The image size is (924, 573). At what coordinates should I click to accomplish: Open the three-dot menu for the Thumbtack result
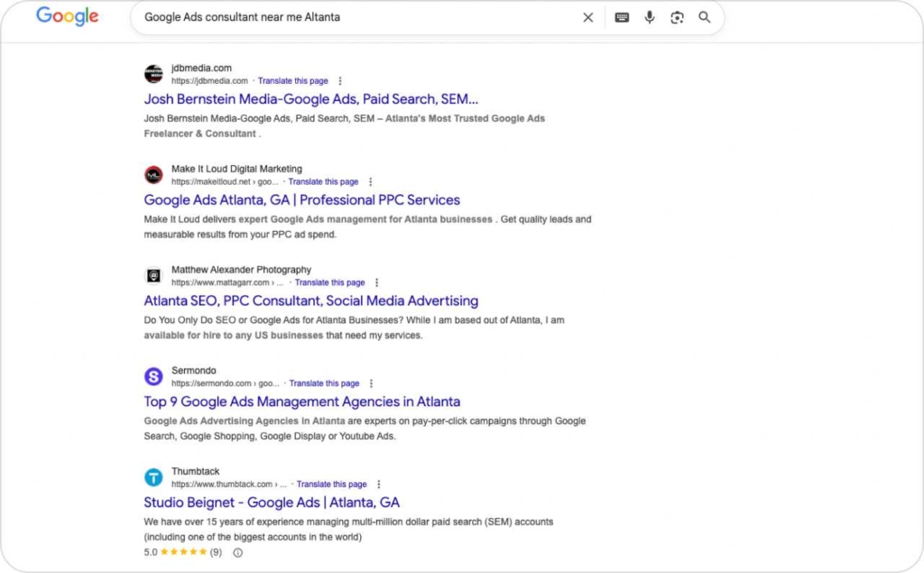pyautogui.click(x=379, y=484)
